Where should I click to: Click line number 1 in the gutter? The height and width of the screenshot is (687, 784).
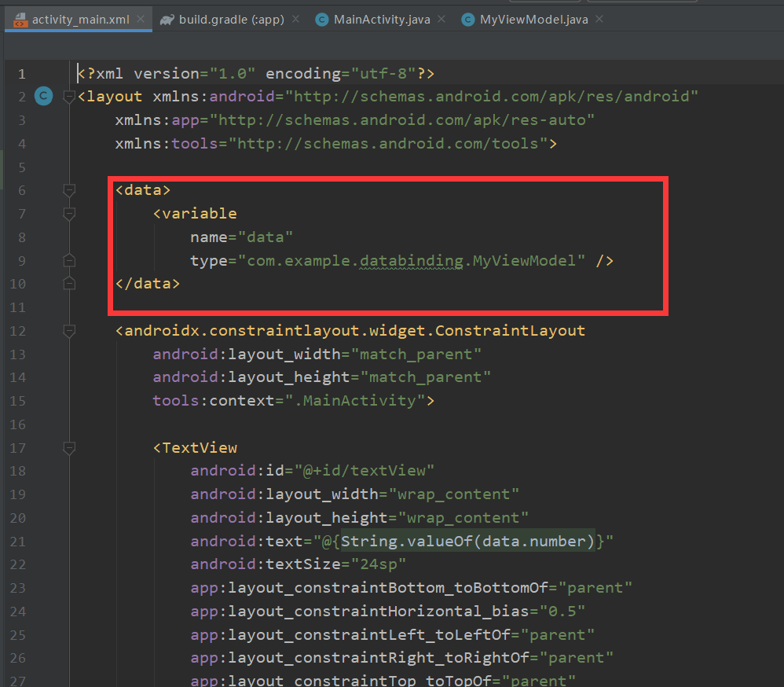point(21,74)
